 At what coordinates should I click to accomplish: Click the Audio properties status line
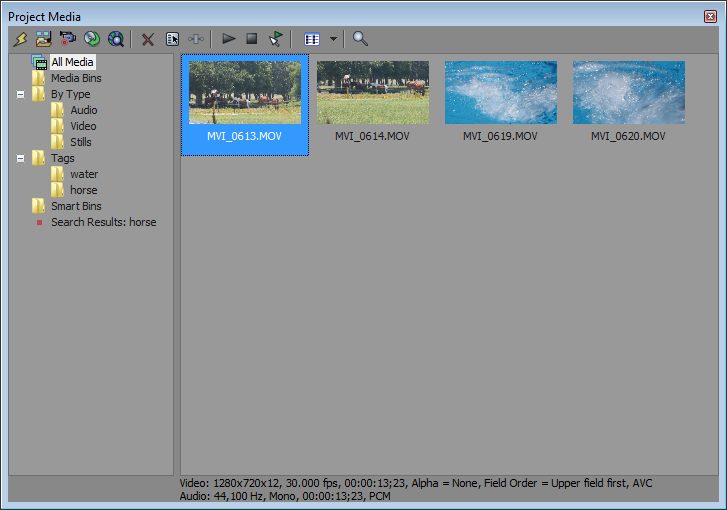[x=285, y=496]
